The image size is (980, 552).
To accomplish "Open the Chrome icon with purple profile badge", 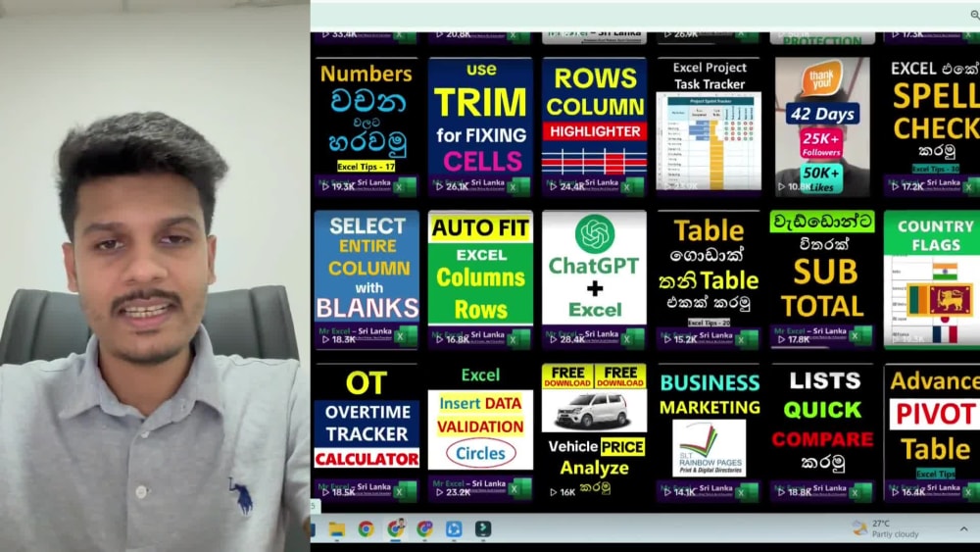I will click(x=424, y=529).
